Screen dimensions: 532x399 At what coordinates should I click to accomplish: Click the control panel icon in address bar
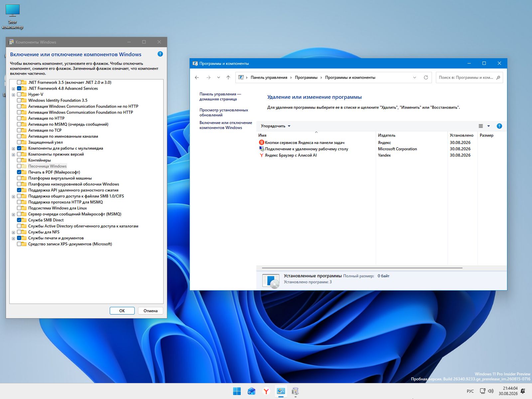(x=241, y=77)
